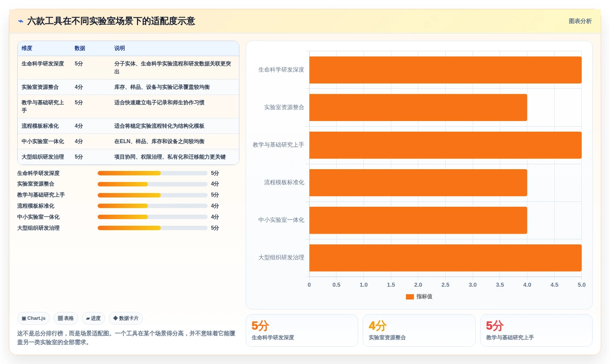The width and height of the screenshot is (610, 364).
Task: Select the Chart.js tag chip
Action: tap(34, 318)
